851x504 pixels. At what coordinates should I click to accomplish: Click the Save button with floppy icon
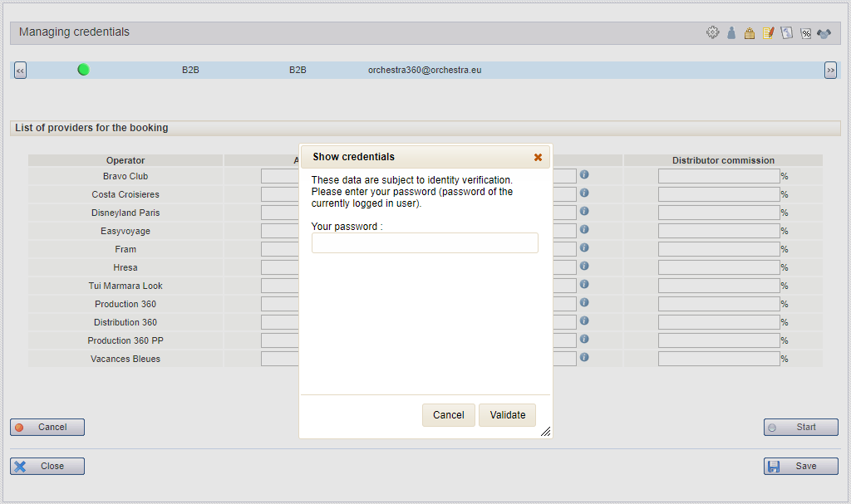[x=800, y=467]
